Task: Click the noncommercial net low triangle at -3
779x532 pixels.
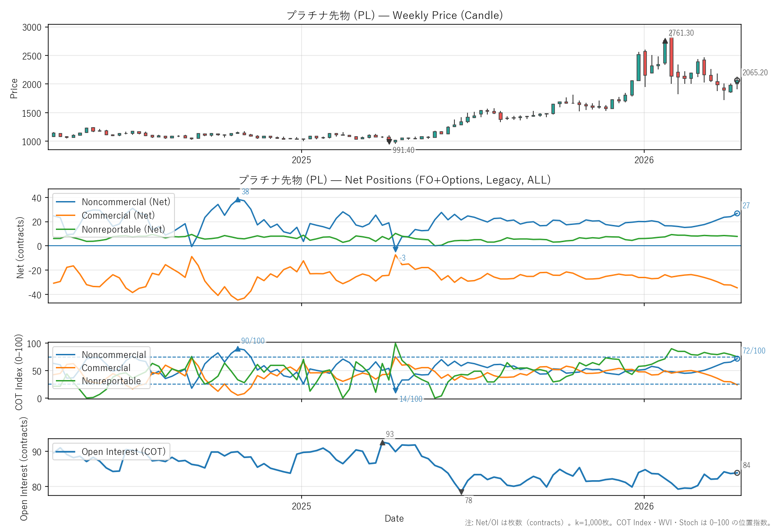Action: 395,249
